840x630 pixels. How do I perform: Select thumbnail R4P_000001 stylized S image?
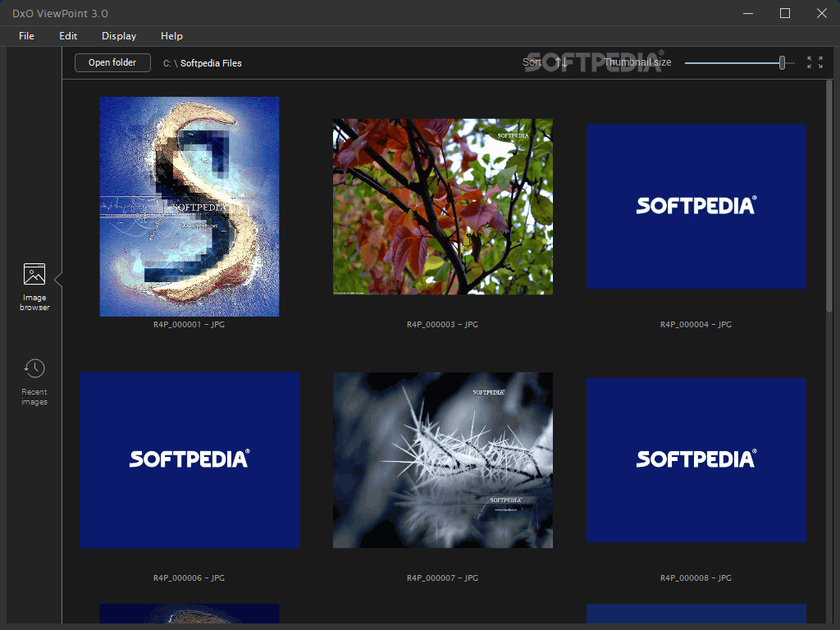[x=189, y=206]
